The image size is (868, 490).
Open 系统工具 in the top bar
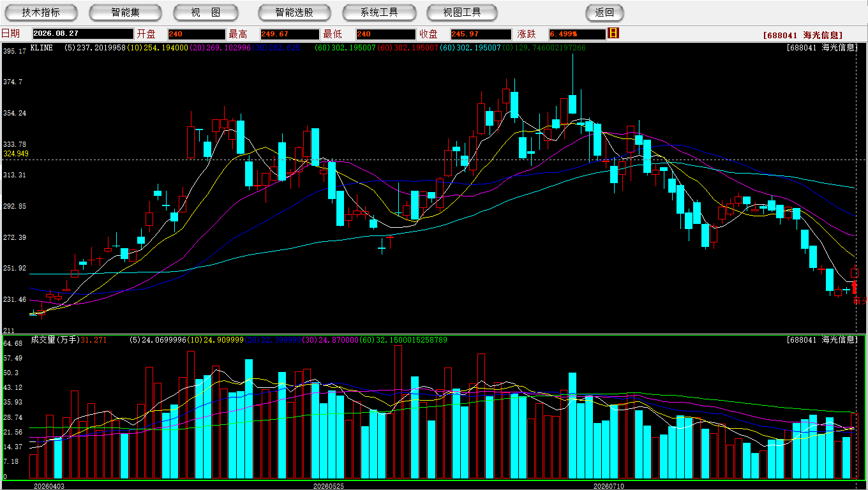tap(379, 12)
